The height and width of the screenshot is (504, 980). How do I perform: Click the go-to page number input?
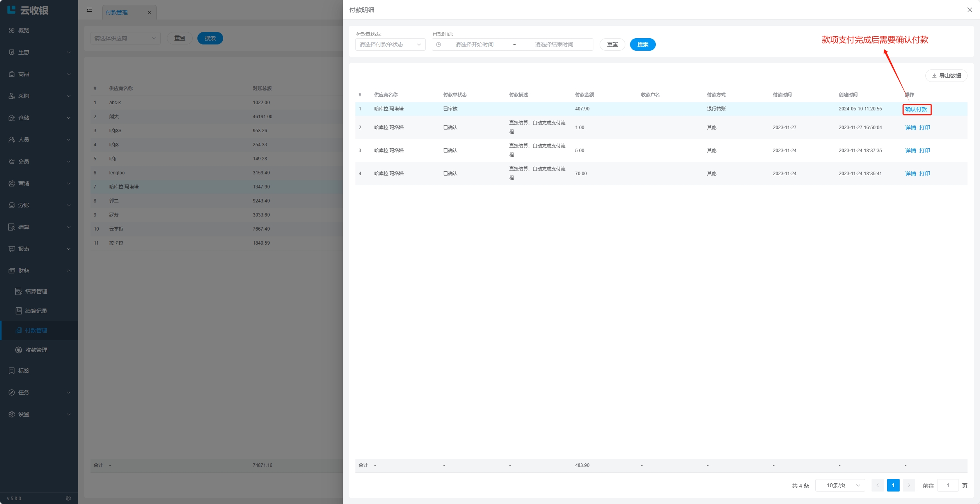[948, 485]
